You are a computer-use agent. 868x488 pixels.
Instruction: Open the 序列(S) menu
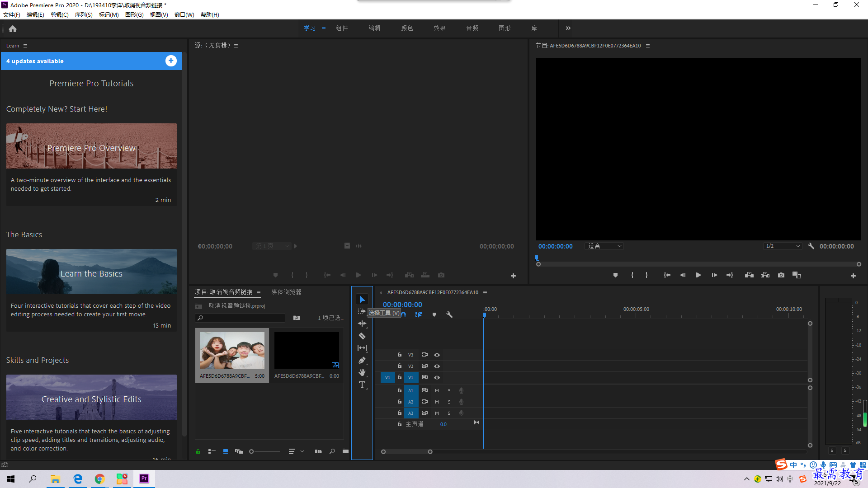[x=84, y=14]
